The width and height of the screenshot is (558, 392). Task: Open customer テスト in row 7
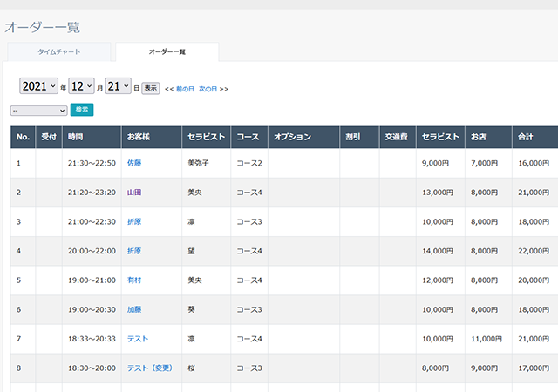tap(138, 339)
